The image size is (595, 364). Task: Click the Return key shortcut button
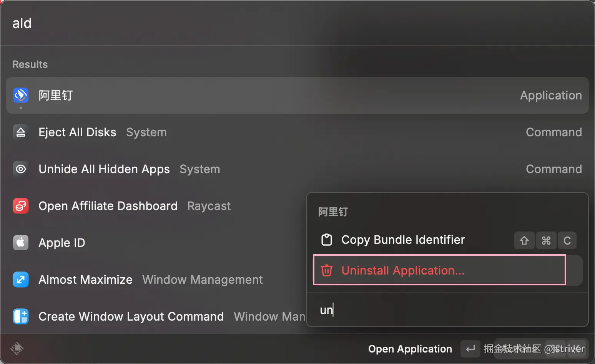tap(470, 349)
